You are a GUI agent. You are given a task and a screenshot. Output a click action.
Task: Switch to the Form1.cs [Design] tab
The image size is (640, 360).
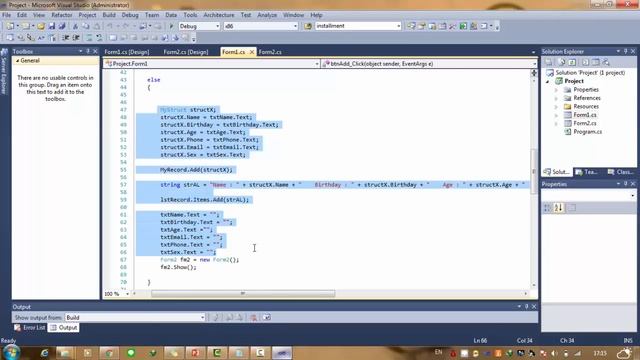pyautogui.click(x=127, y=52)
